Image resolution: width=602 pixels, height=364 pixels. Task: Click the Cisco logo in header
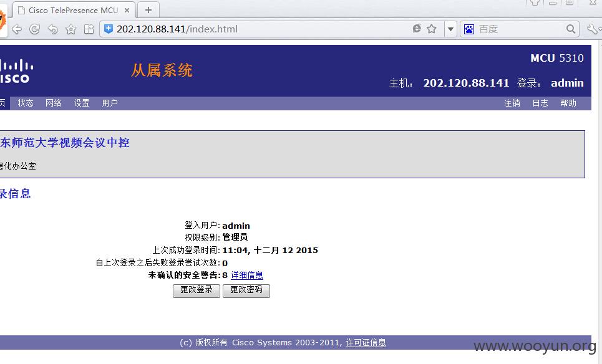pos(16,71)
